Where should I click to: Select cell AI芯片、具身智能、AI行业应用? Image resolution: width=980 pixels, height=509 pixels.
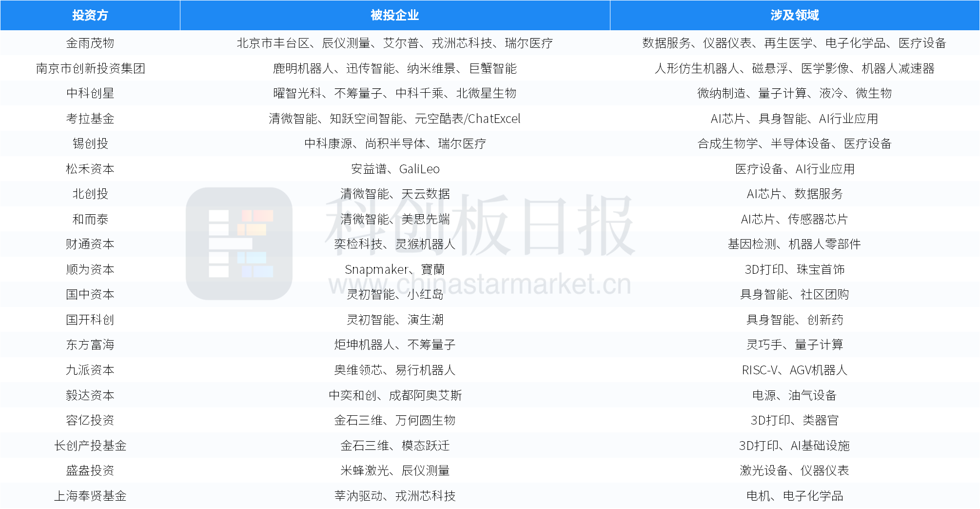pyautogui.click(x=795, y=119)
